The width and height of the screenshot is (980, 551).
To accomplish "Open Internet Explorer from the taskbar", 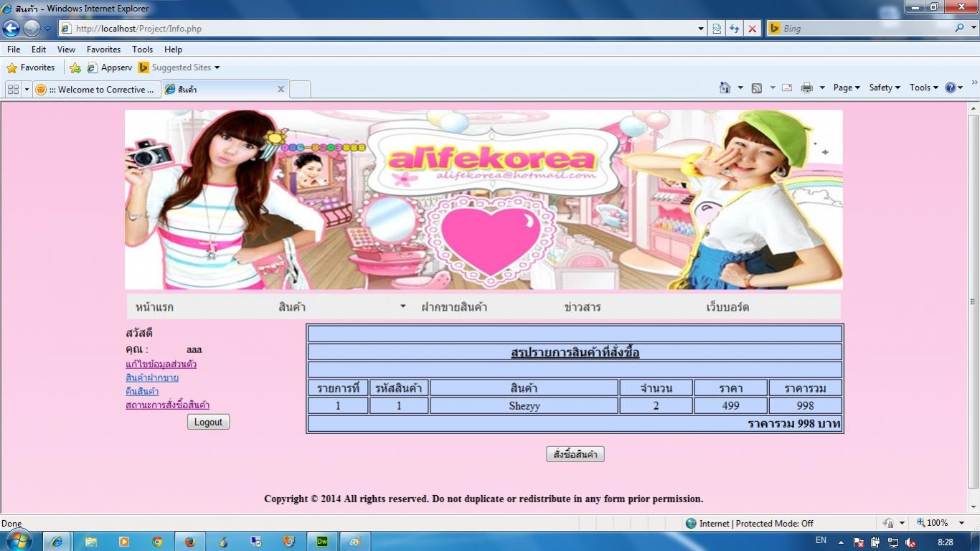I will [x=57, y=542].
